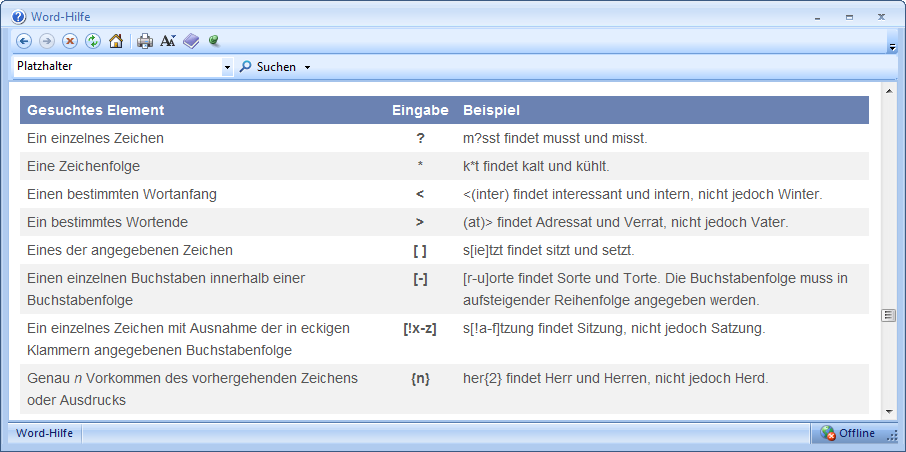Click the scrollbar down arrow

[x=888, y=410]
